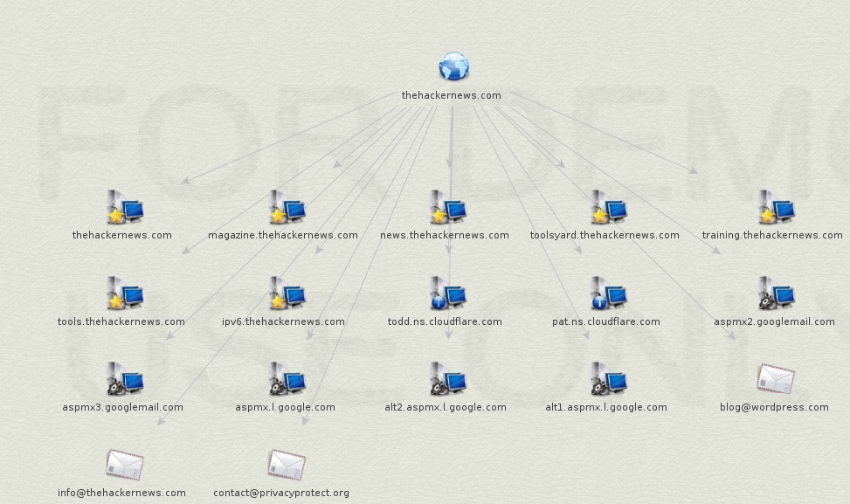Click the thehackernews.com label under the root globe
Image resolution: width=850 pixels, height=504 pixels.
click(x=452, y=95)
